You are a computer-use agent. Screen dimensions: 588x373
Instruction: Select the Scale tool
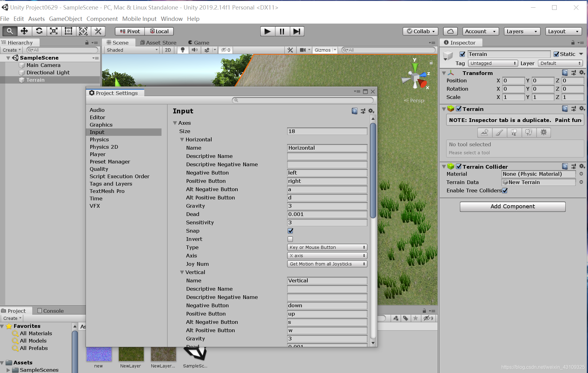(x=54, y=31)
